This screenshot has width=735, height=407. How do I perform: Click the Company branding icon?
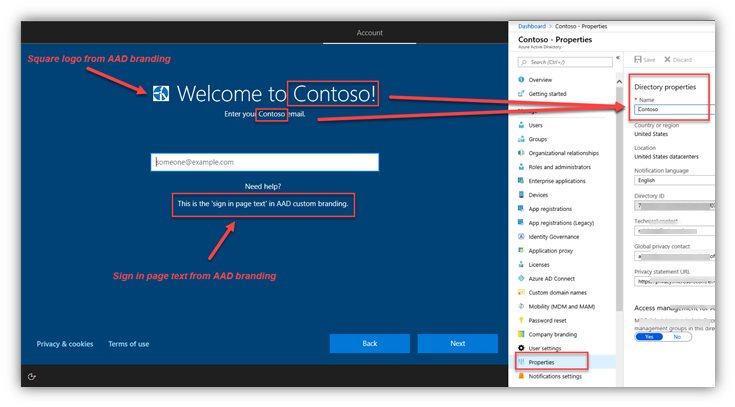[x=521, y=334]
